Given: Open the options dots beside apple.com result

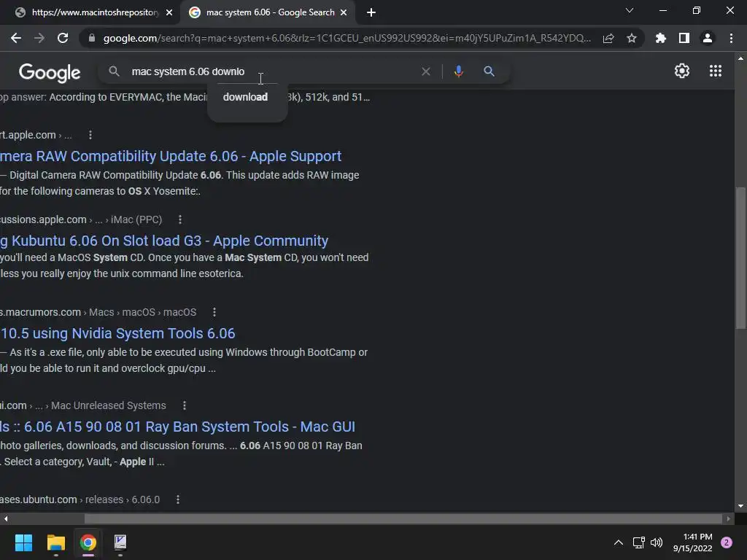Looking at the screenshot, I should click(x=90, y=135).
